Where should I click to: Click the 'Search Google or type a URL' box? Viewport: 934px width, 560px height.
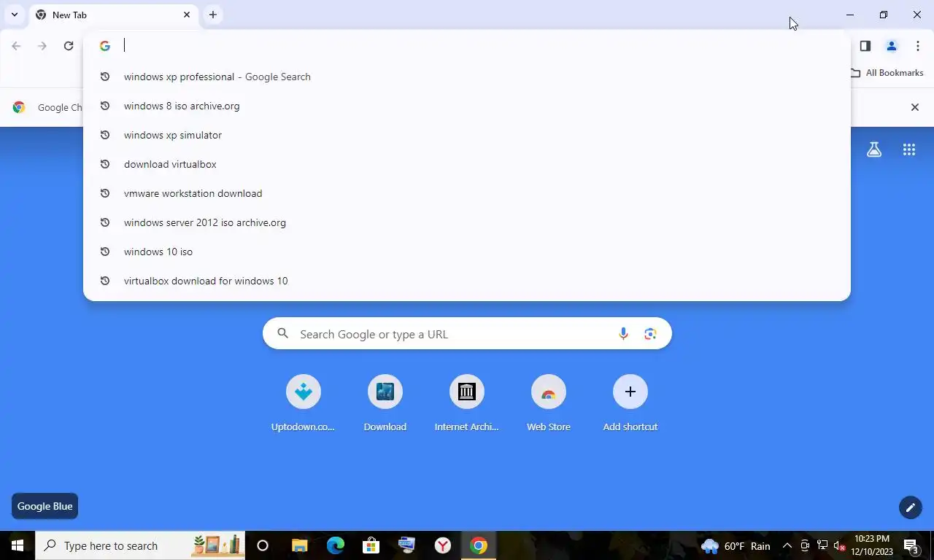[x=467, y=334]
